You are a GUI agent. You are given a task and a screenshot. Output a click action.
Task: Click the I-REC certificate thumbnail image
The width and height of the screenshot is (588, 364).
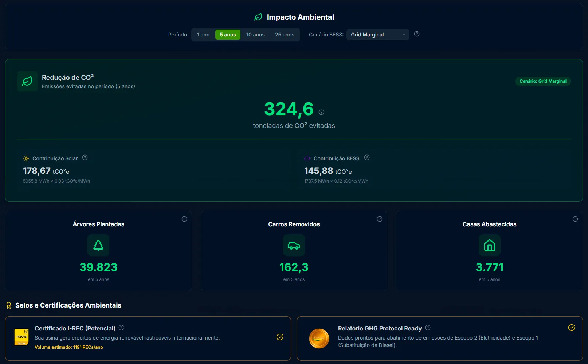point(21,337)
